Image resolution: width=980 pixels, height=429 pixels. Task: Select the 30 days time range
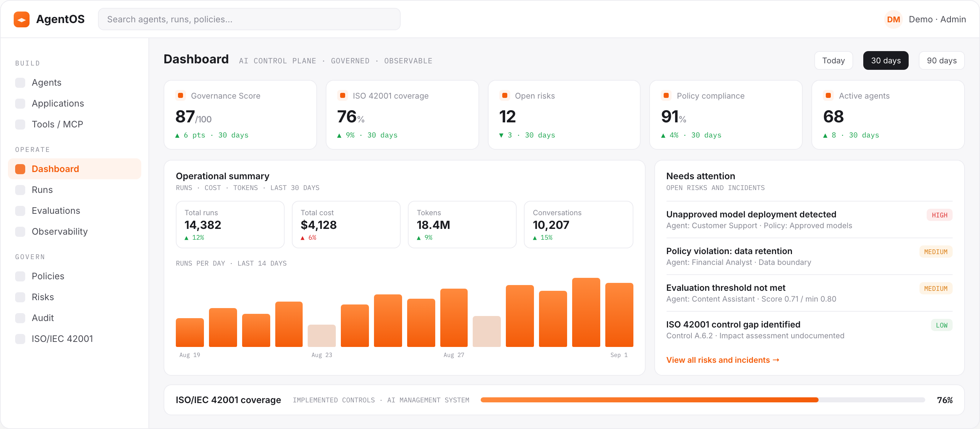(886, 60)
